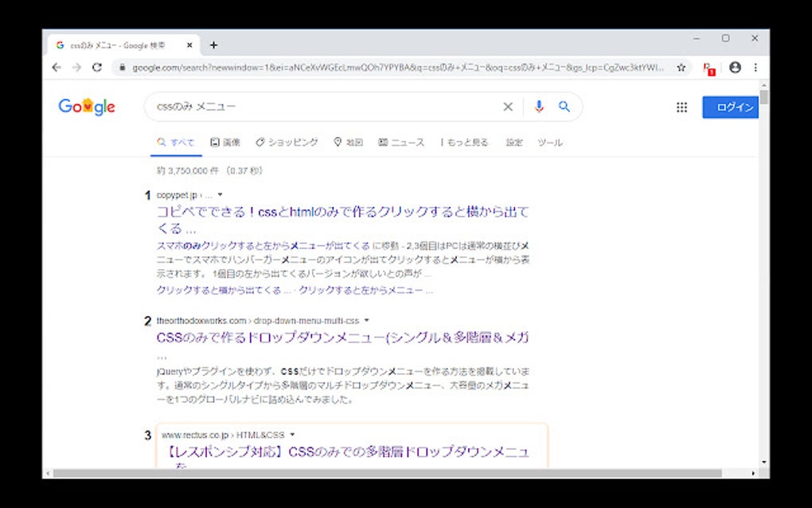Open the red extension icon in toolbar
This screenshot has height=508, width=812.
coord(709,68)
